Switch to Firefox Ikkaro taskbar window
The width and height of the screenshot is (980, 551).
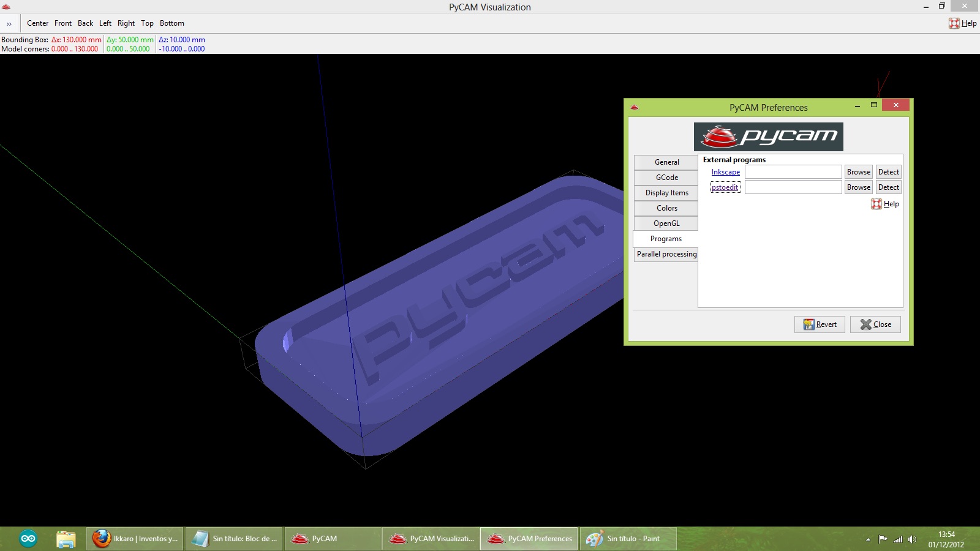pos(135,539)
